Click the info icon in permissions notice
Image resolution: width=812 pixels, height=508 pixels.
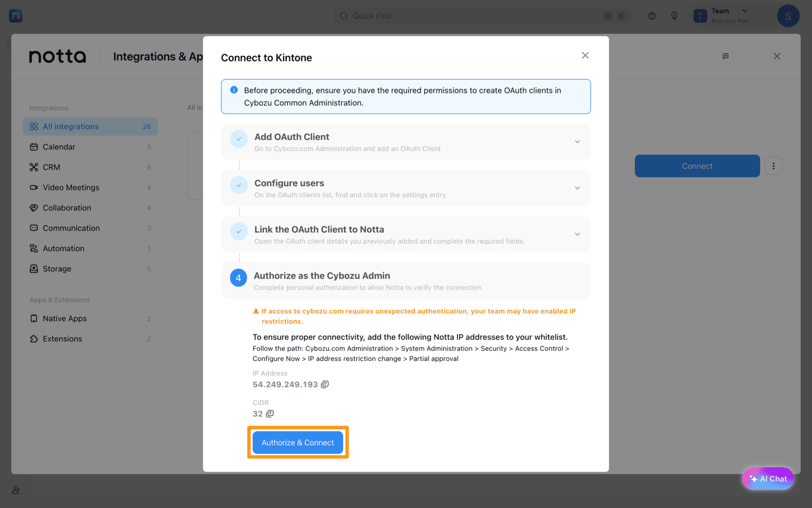[x=234, y=90]
